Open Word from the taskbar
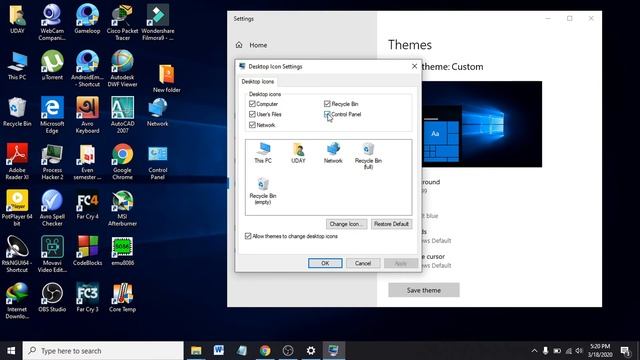640x360 pixels. tap(219, 351)
